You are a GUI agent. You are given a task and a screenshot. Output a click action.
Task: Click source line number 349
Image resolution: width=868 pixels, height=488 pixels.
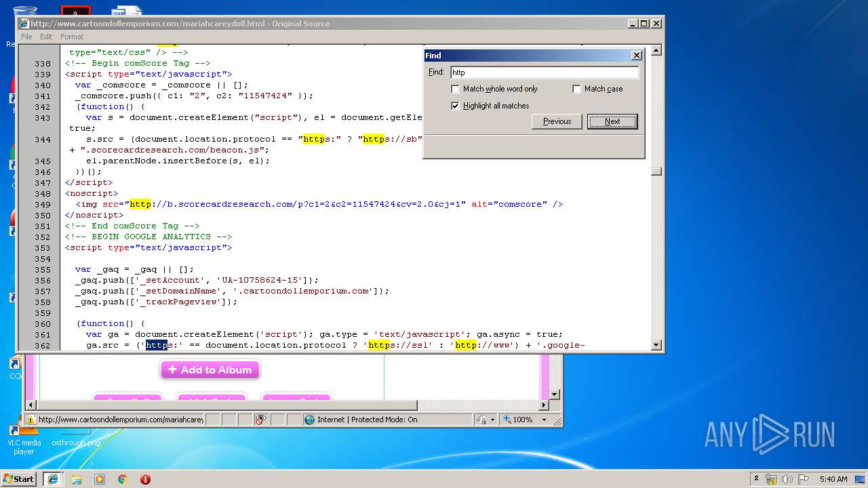pos(43,204)
